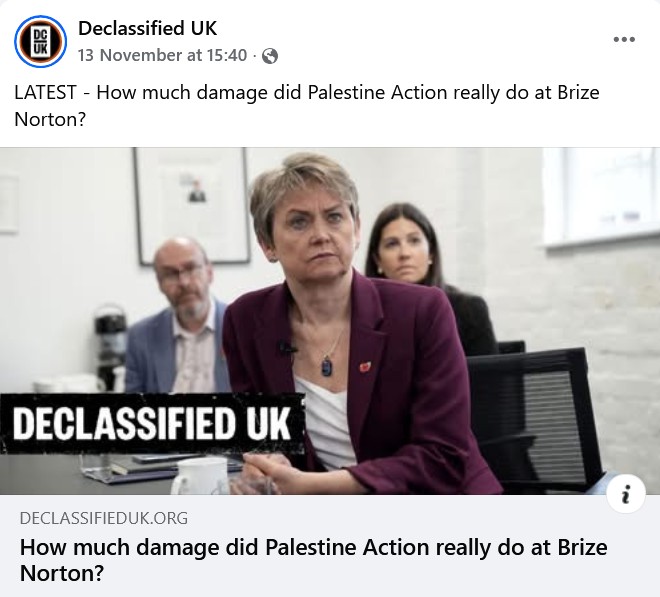Click the Declassified UK profile avatar
Screen dimensions: 660x597
pyautogui.click(x=41, y=42)
